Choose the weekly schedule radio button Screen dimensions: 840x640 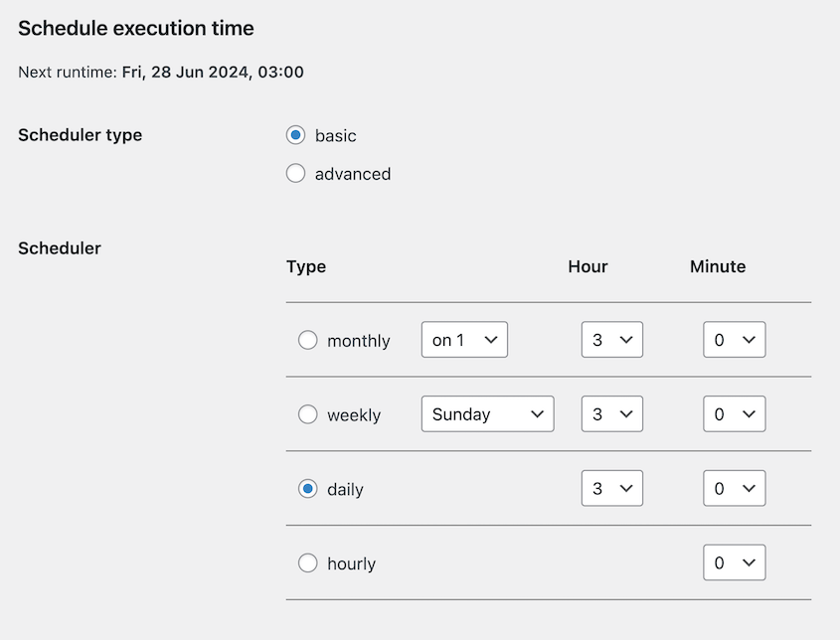click(307, 414)
